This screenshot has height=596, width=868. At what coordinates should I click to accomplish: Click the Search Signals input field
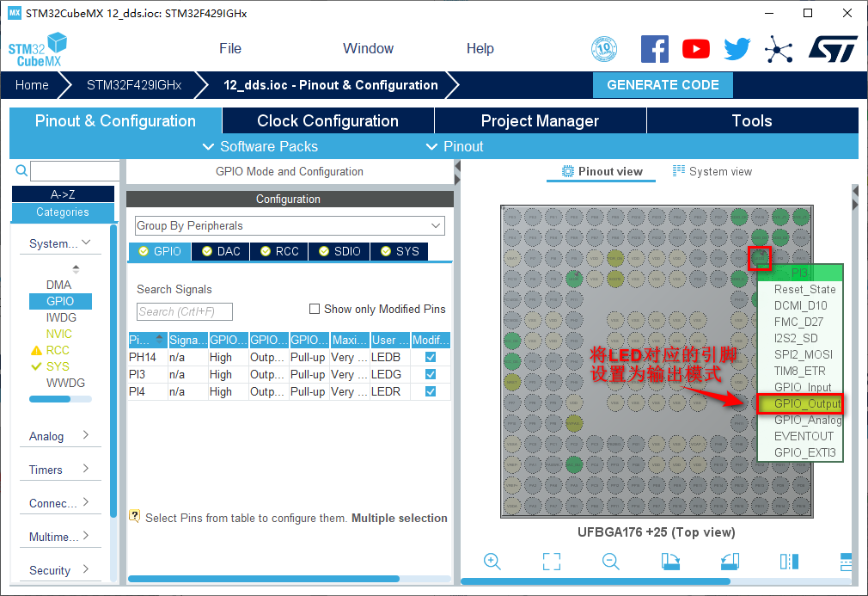[x=184, y=311]
